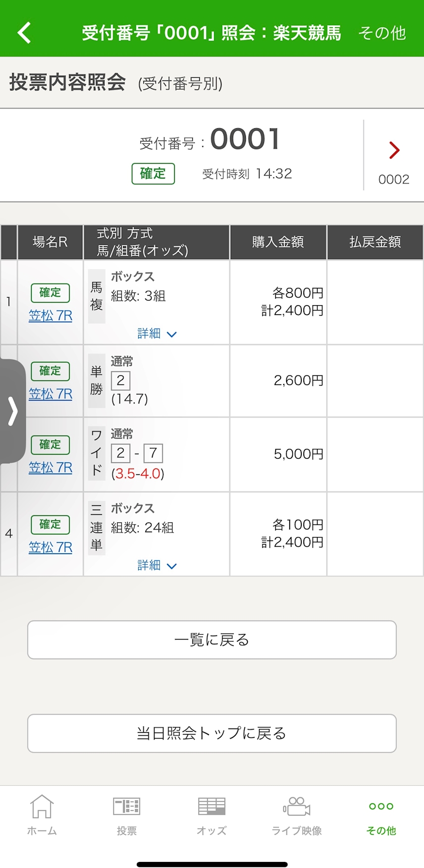Expand the left side drawer handle
424x868 pixels.
pyautogui.click(x=13, y=411)
